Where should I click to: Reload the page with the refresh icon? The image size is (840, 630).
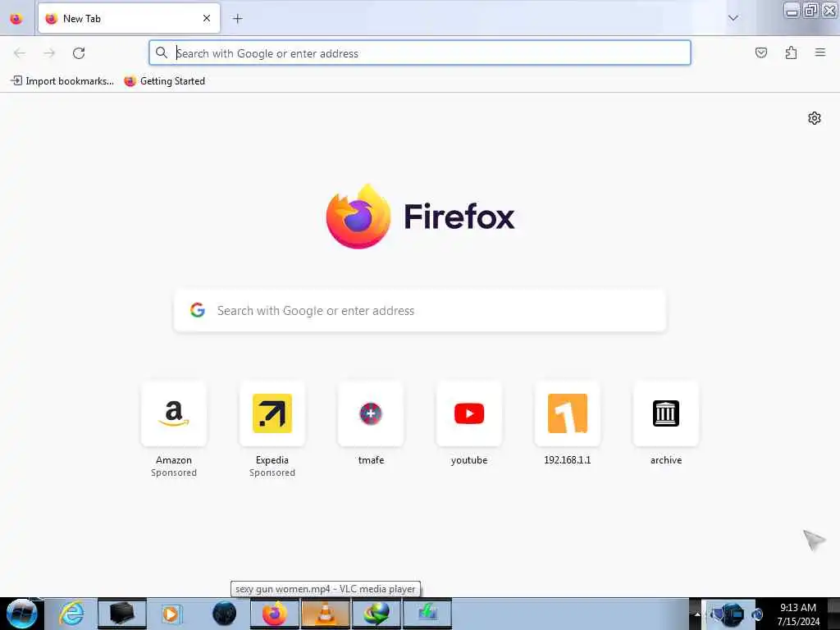click(79, 52)
